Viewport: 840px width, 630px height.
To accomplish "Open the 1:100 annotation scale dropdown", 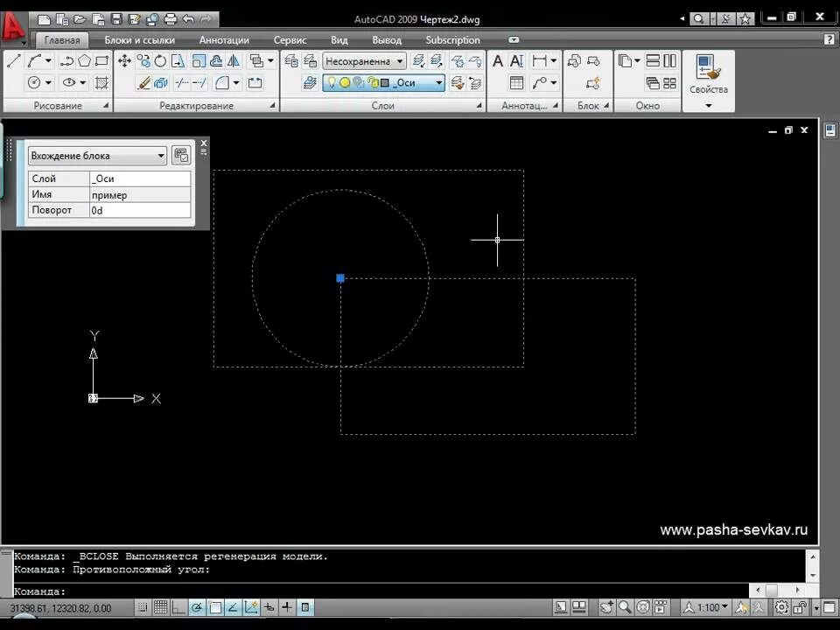I will pyautogui.click(x=707, y=607).
